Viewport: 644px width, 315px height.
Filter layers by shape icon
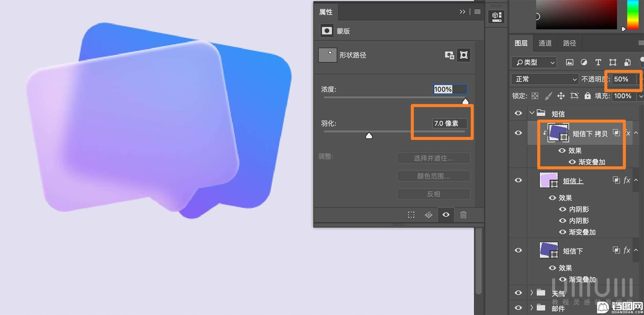[613, 62]
